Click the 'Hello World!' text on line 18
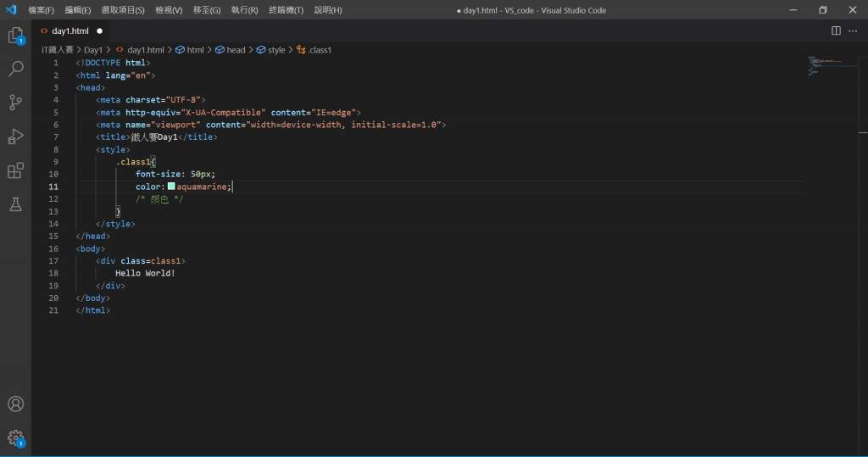Image resolution: width=868 pixels, height=457 pixels. (x=145, y=273)
